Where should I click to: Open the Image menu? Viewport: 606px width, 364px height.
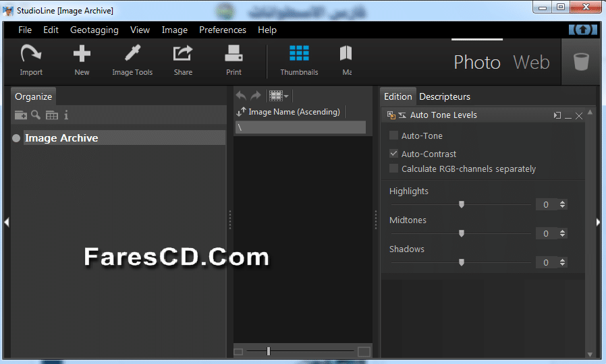click(175, 30)
